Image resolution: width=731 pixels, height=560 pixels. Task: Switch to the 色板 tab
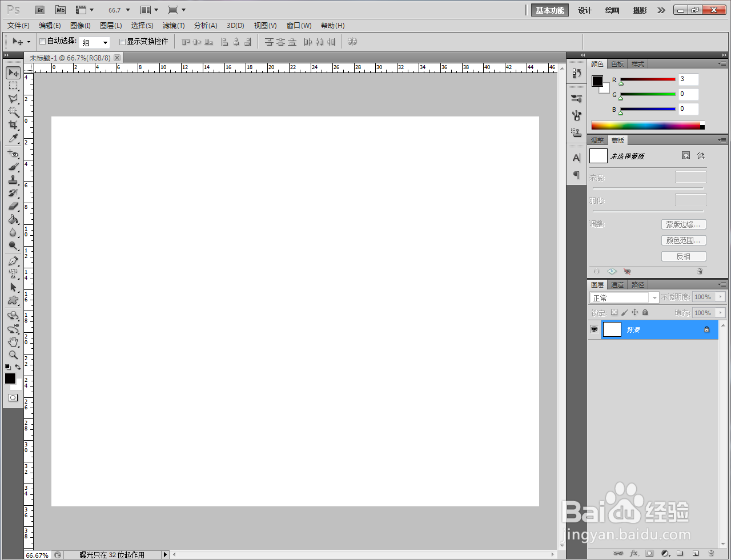coord(617,64)
